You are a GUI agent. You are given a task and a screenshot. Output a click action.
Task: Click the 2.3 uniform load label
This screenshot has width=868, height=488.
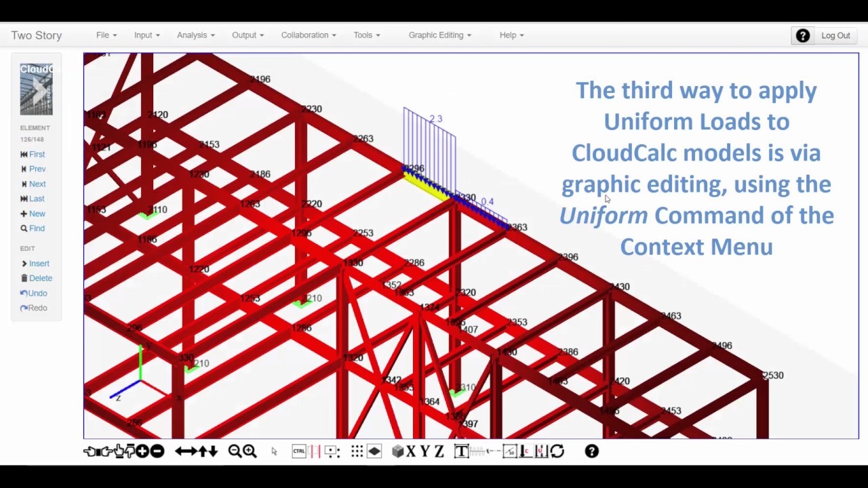(x=435, y=119)
